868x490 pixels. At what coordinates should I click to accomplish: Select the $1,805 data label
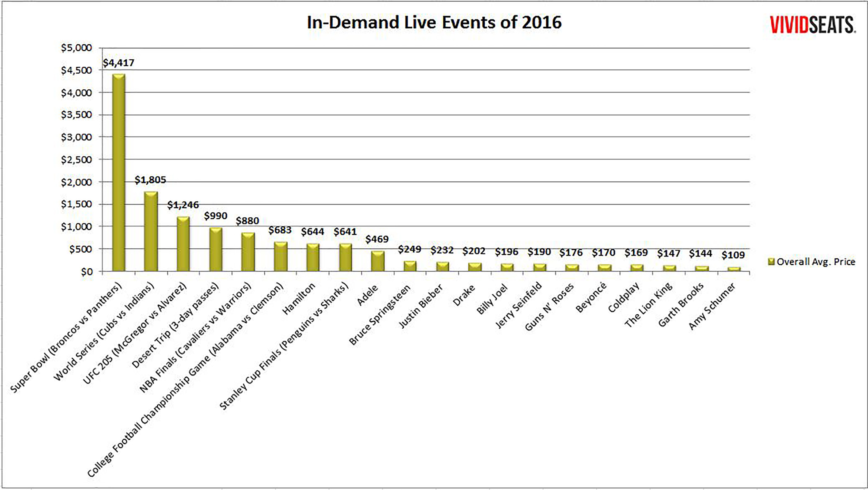(150, 180)
